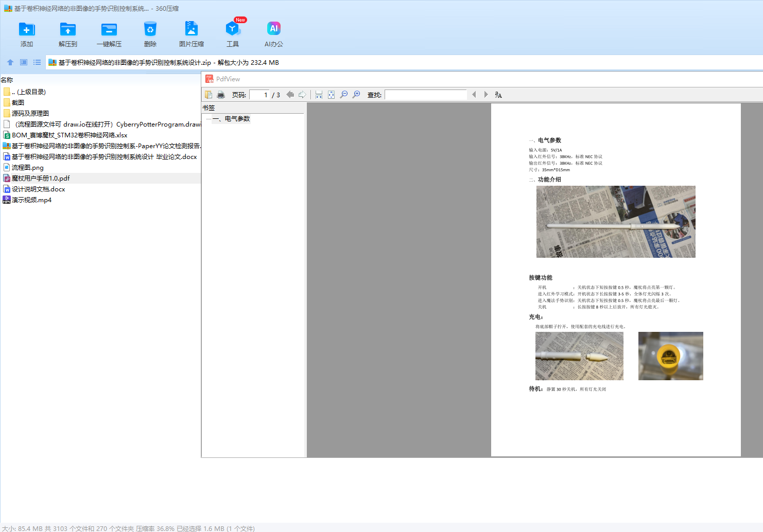Zoom in on the PDF
Screen dimensions: 763x532
point(356,95)
